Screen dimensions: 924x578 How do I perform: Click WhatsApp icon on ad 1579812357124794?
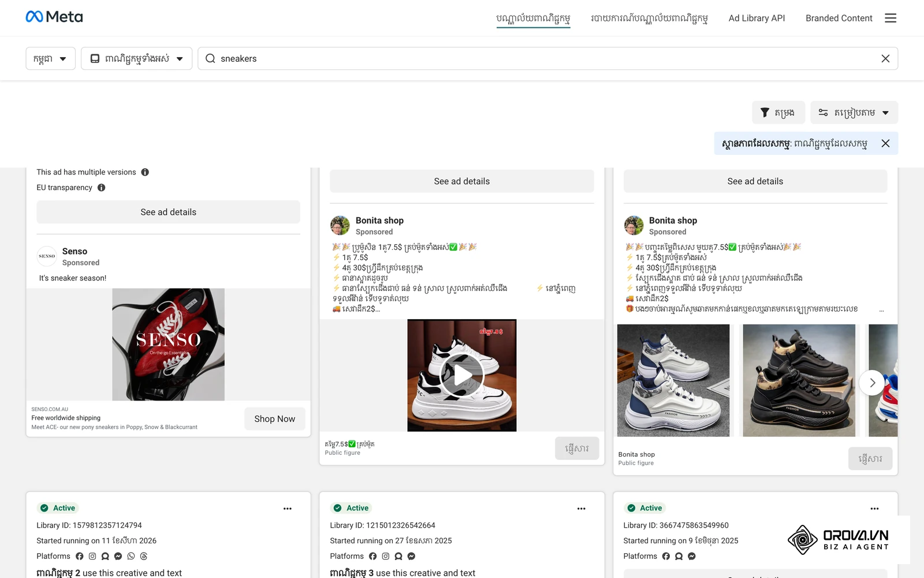coord(131,556)
